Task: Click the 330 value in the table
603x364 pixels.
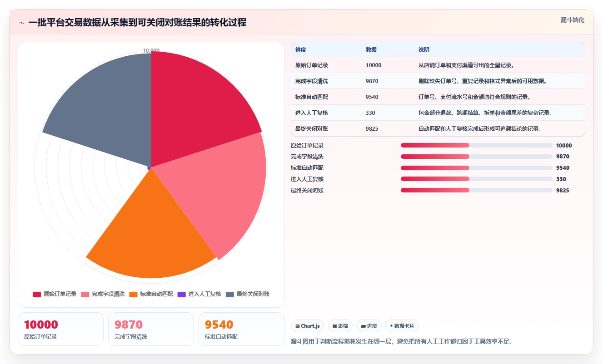Action: click(370, 113)
